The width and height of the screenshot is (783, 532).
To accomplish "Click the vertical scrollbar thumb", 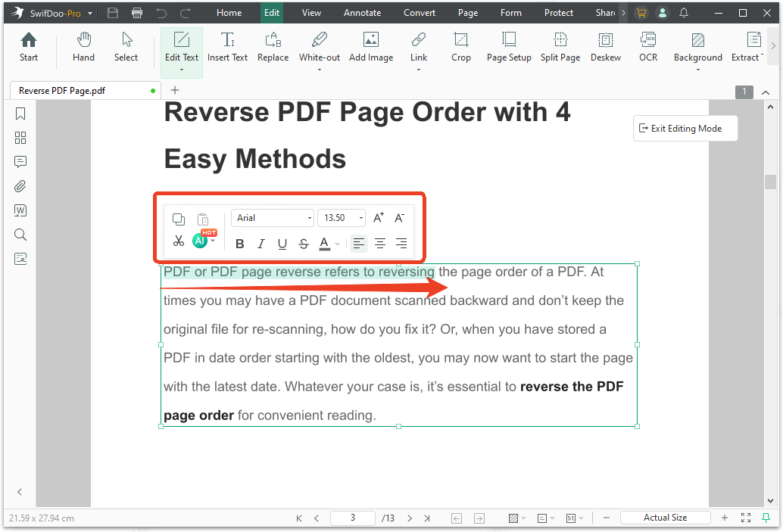I will pyautogui.click(x=771, y=182).
